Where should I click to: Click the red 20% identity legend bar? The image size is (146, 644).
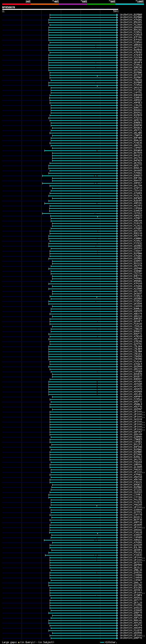coord(16,4)
